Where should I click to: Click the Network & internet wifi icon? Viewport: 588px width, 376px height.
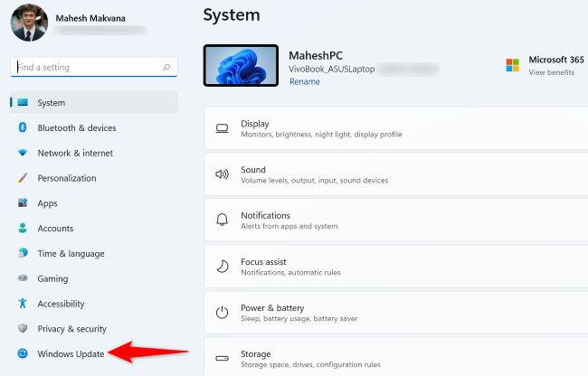tap(23, 154)
